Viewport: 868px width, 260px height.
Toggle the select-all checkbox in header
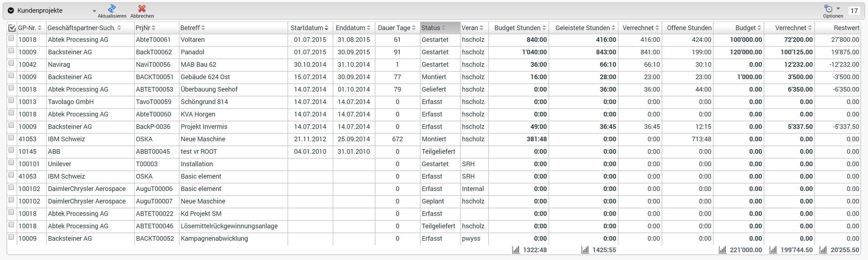[x=12, y=28]
